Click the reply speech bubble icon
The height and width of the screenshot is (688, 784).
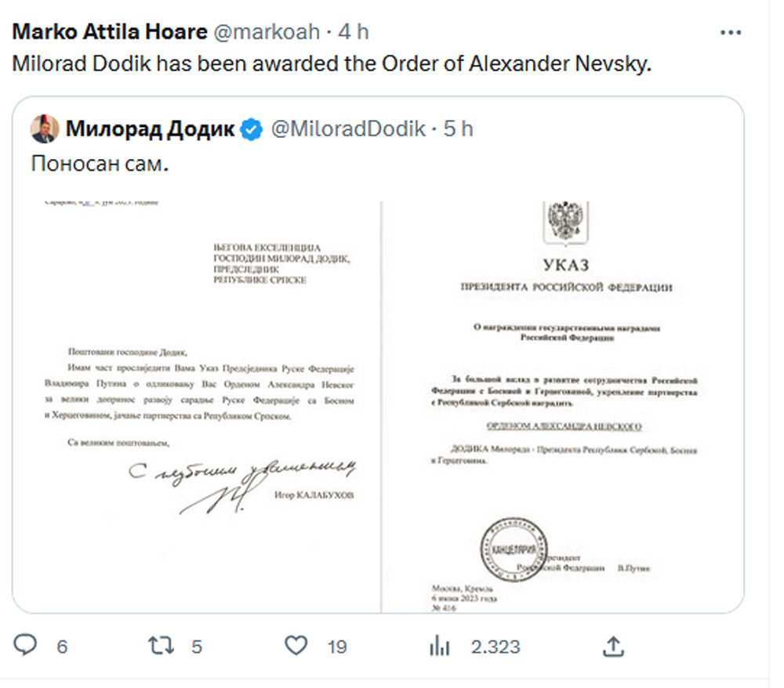click(x=25, y=645)
